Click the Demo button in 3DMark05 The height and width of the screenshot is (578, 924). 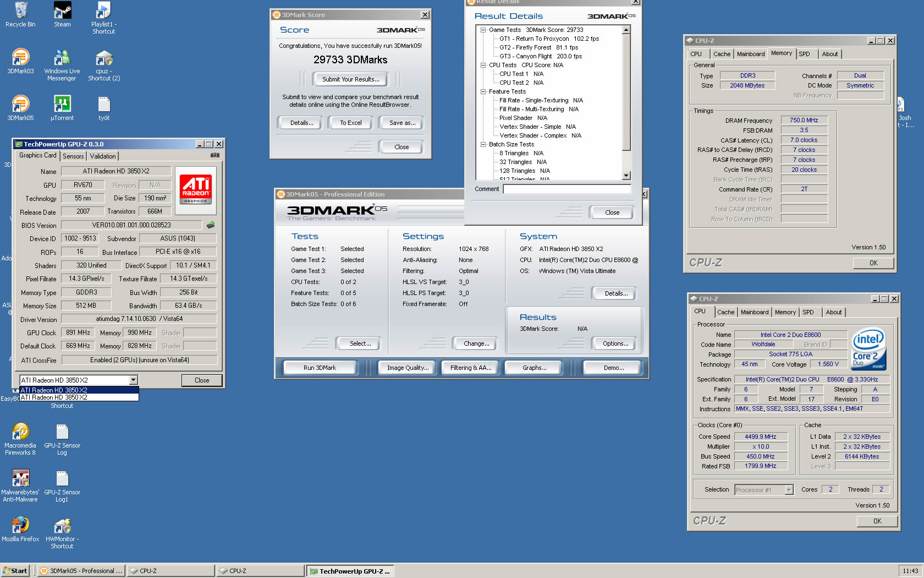click(613, 368)
